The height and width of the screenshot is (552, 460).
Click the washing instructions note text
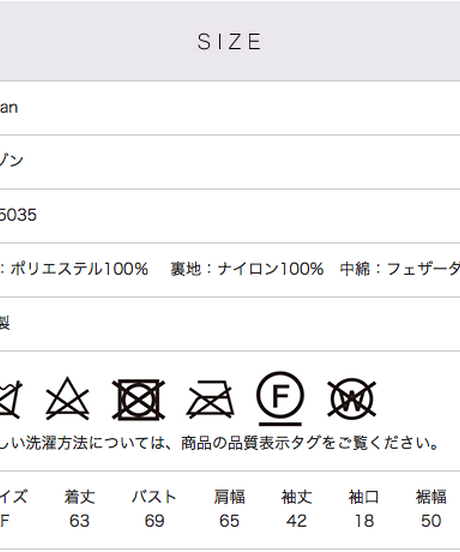[x=219, y=443]
